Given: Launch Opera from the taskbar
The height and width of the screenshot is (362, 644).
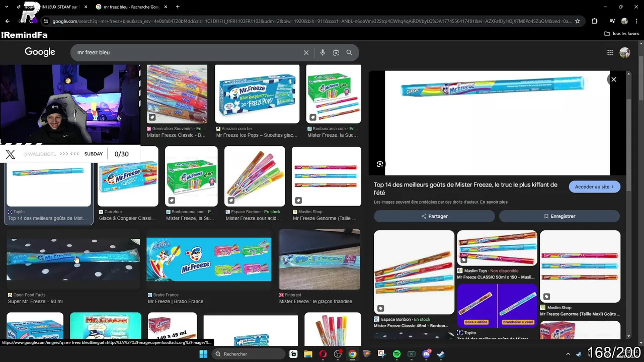Looking at the screenshot, I should (x=323, y=354).
